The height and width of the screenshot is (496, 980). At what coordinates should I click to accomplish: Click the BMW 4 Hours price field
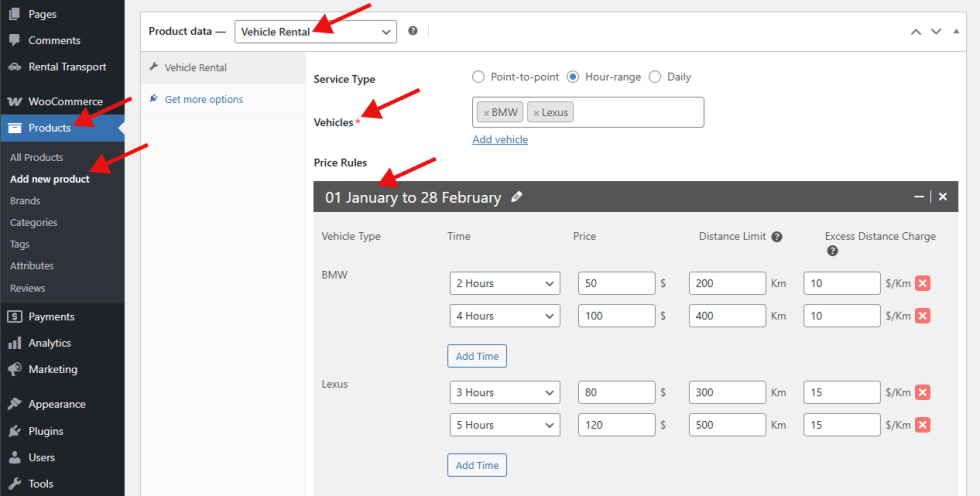(x=616, y=316)
